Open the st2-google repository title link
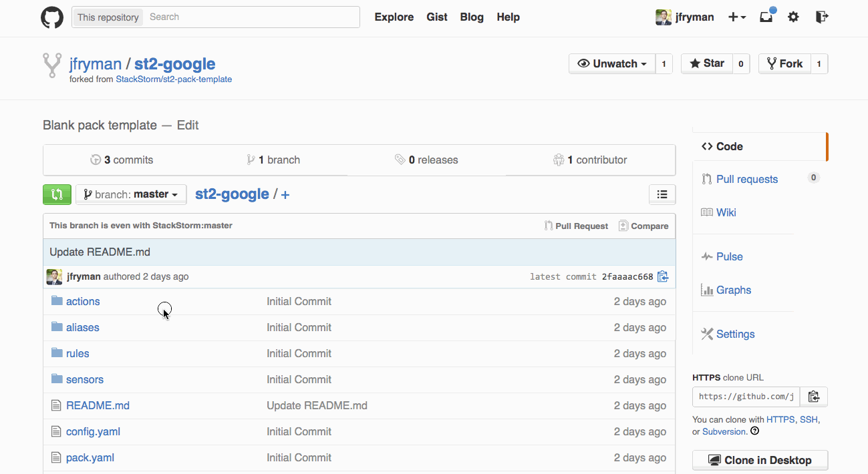 tap(175, 64)
